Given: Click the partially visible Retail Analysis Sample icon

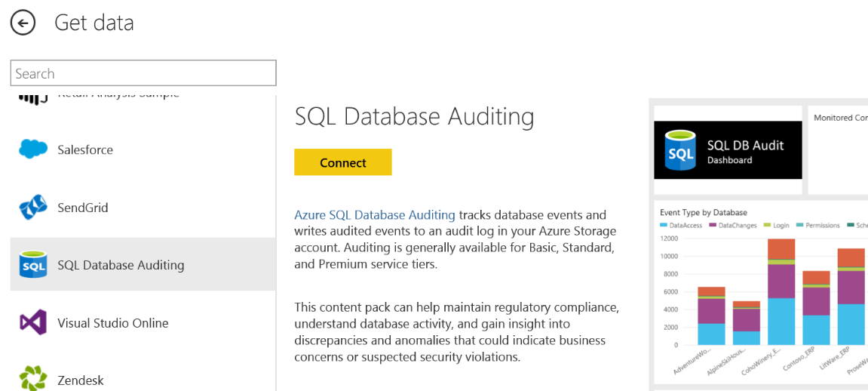Looking at the screenshot, I should point(33,98).
